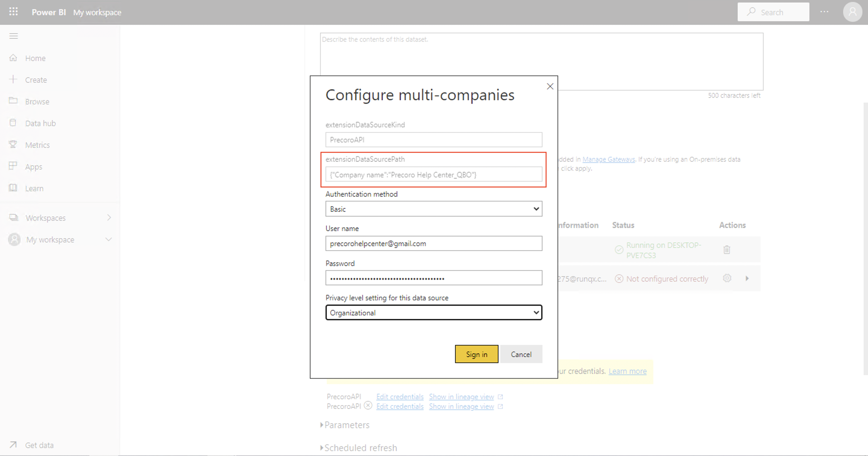Click the extensionDataSourceKind field
868x456 pixels.
click(x=434, y=140)
